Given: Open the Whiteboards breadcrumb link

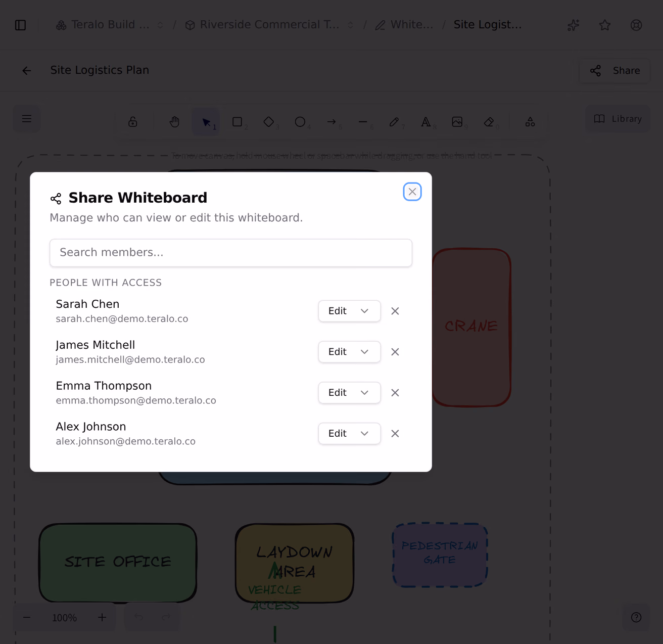Looking at the screenshot, I should pyautogui.click(x=404, y=25).
